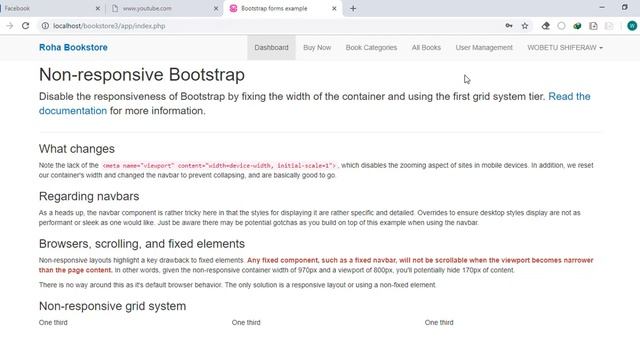The width and height of the screenshot is (640, 360).
Task: Go forward with the arrow icon
Action: [x=9, y=26]
